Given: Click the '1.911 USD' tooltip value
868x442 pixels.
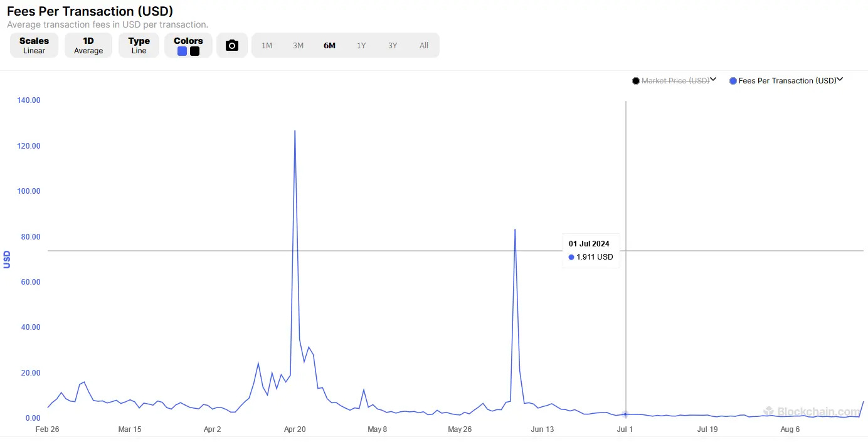Looking at the screenshot, I should pyautogui.click(x=595, y=257).
